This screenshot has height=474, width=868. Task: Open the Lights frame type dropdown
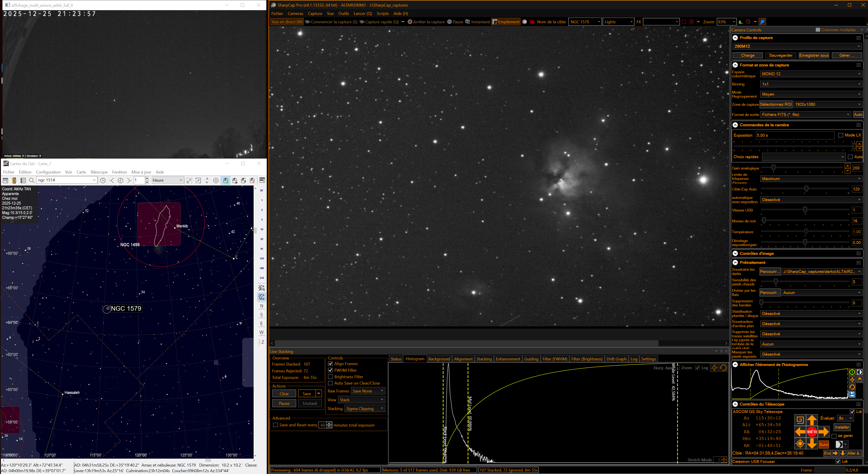(x=618, y=22)
